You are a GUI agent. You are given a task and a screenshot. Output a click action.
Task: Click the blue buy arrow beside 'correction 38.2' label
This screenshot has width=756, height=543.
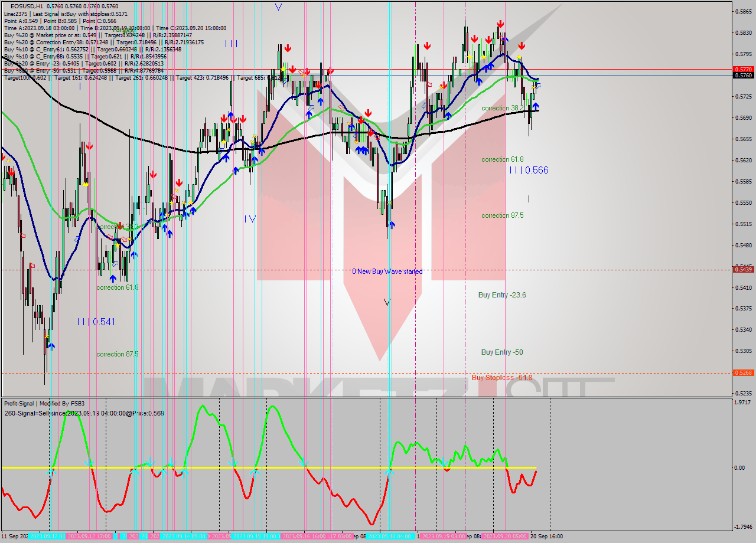(535, 107)
